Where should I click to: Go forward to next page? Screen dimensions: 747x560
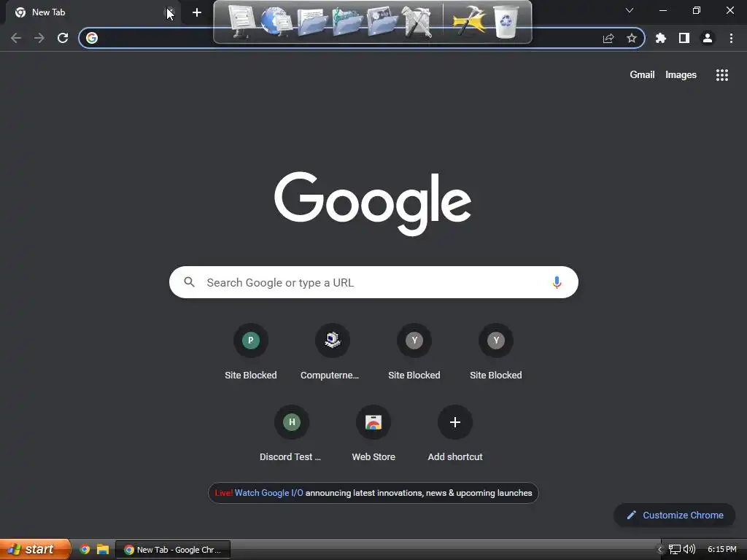(x=39, y=38)
